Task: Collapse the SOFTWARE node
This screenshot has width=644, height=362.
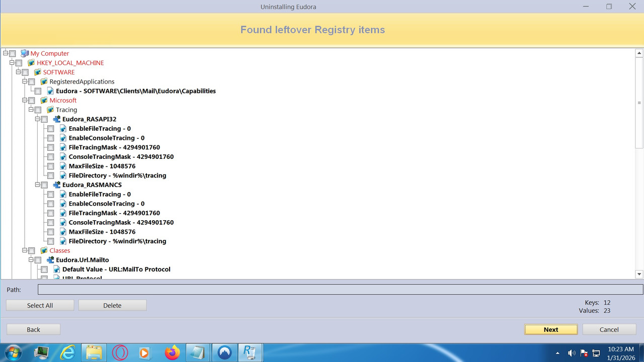Action: (19, 72)
